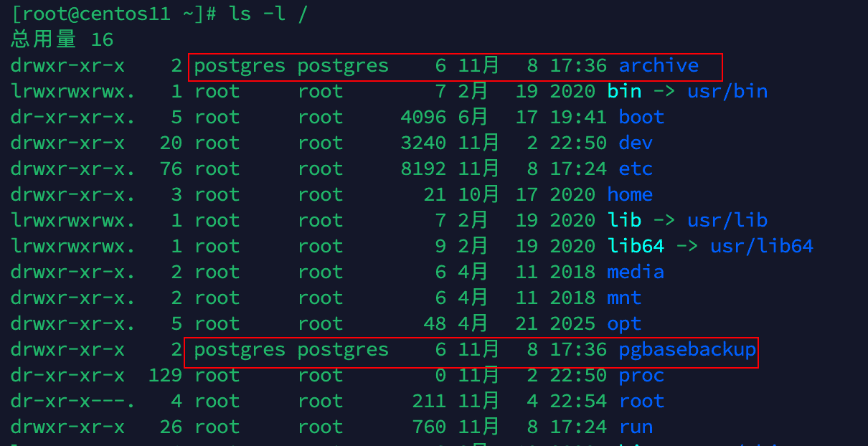Select the opt directory name
This screenshot has width=868, height=446.
click(x=623, y=323)
